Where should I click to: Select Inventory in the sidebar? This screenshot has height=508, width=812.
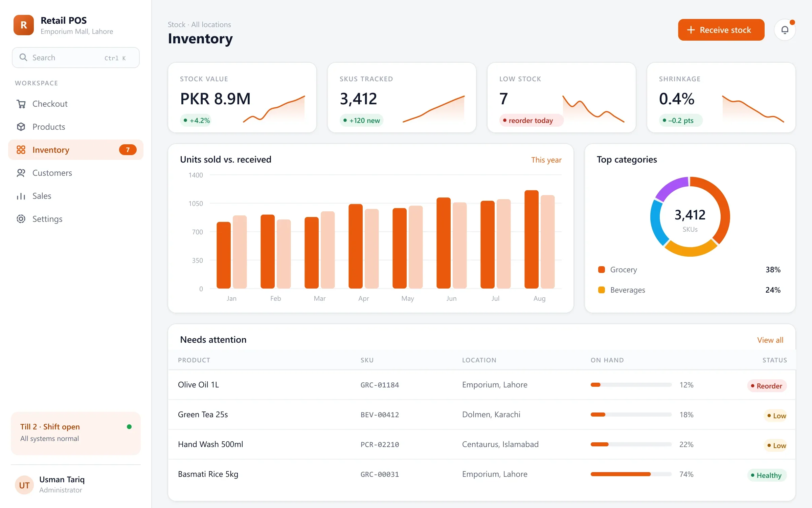pyautogui.click(x=76, y=150)
